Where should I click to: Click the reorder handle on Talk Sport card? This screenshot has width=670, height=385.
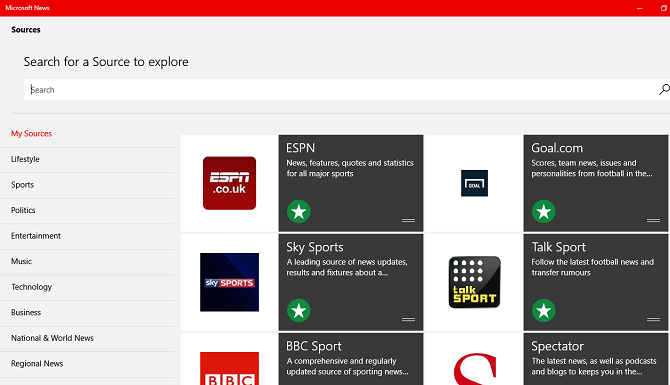[x=653, y=319]
